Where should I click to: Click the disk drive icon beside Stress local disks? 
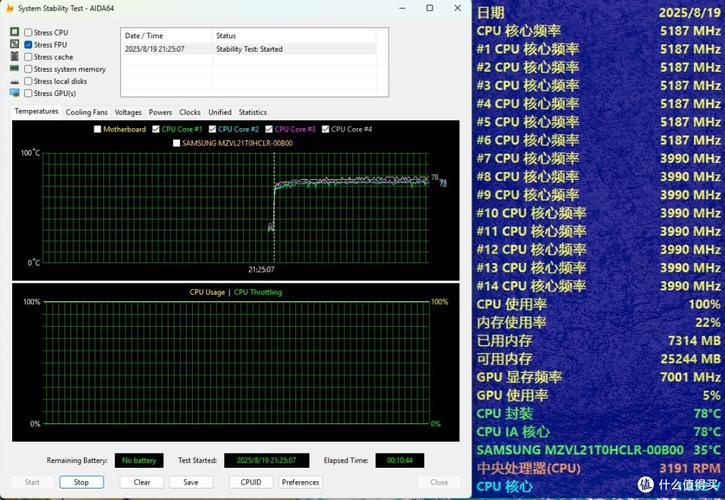coord(15,81)
